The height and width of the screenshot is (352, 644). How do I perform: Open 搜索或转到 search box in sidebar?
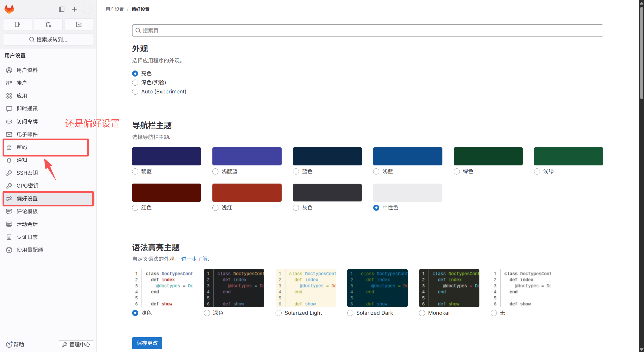click(x=48, y=40)
